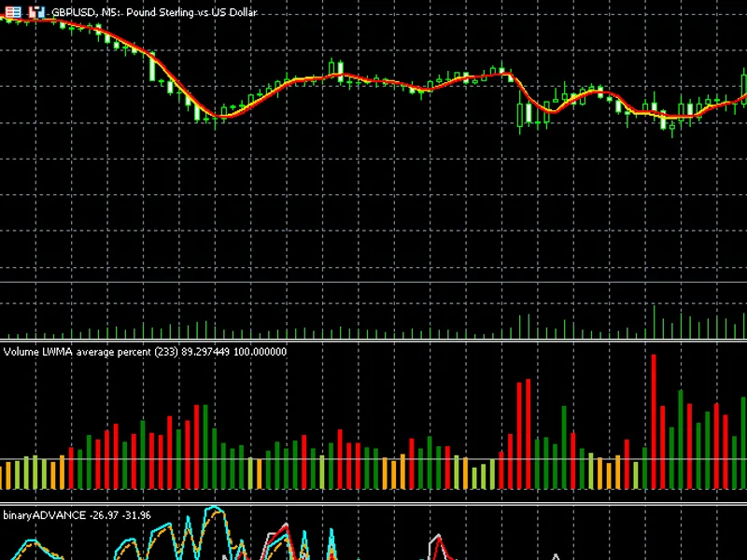
Task: Click the binaryADVANCE -26.97 -31.96 indicator label
Action: (77, 515)
